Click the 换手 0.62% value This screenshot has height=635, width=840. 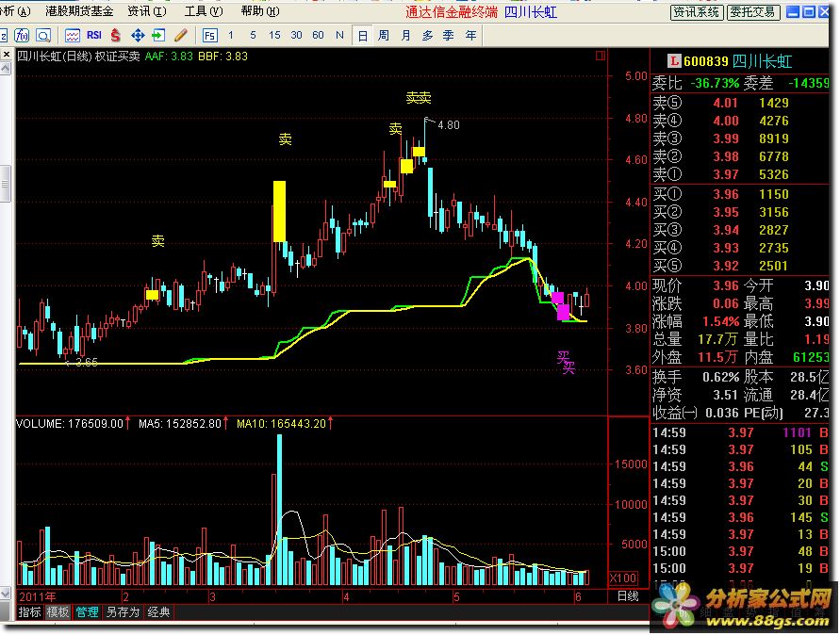click(x=720, y=378)
